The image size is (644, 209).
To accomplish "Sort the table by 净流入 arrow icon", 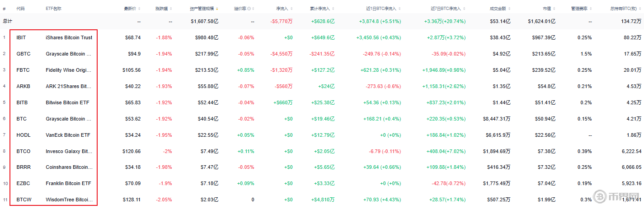I will pyautogui.click(x=292, y=9).
